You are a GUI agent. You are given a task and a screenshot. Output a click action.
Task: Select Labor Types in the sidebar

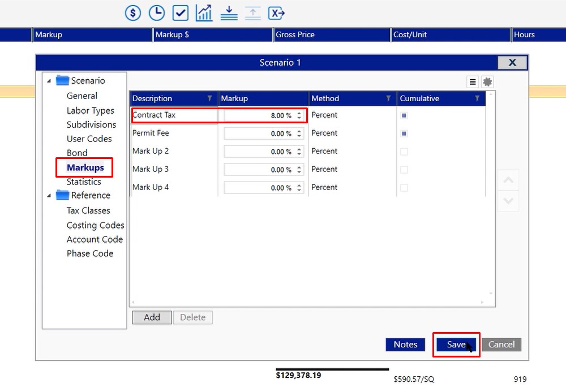(90, 110)
